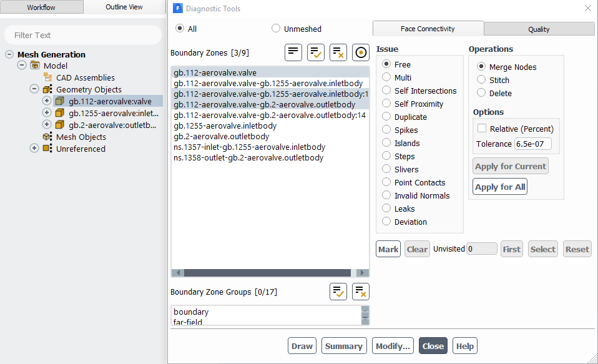Expand the gb.112-aerovalve:valve tree node
Viewport: 598px width, 364px height.
46,101
